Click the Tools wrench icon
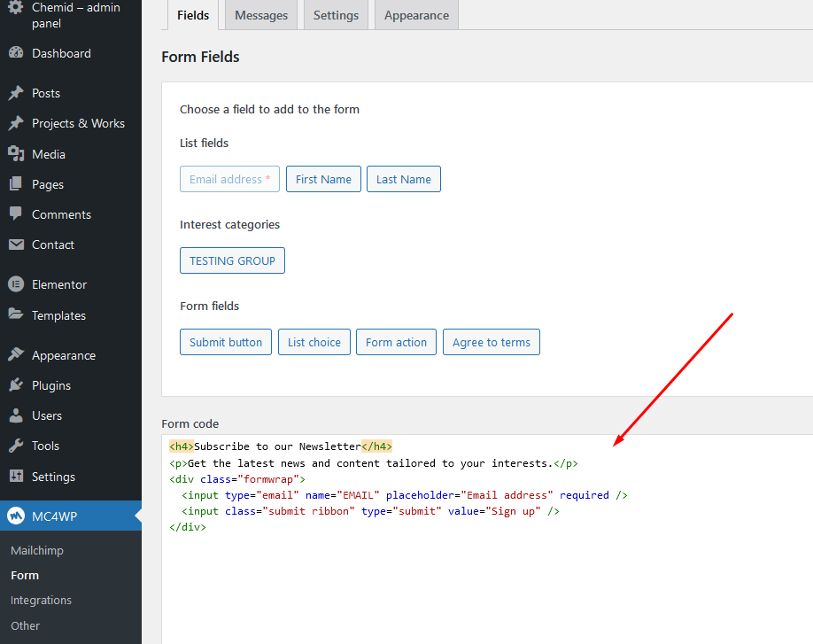Image resolution: width=813 pixels, height=644 pixels. 16,446
